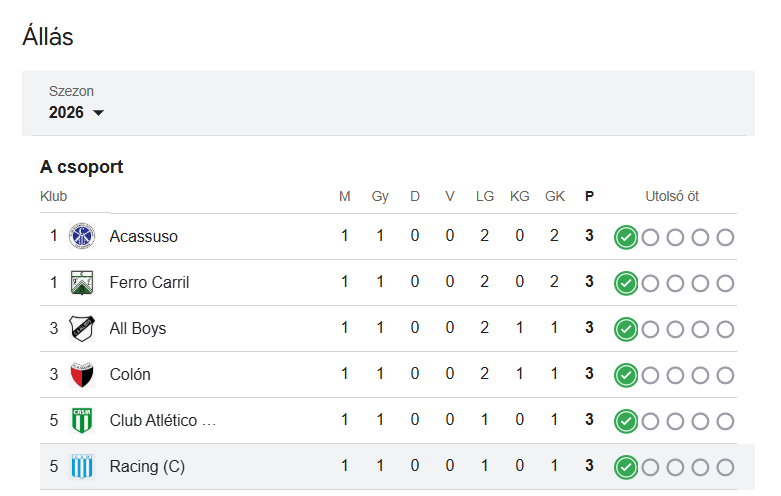The image size is (781, 496).
Task: Click the Utolsó öt column header
Action: [x=671, y=196]
